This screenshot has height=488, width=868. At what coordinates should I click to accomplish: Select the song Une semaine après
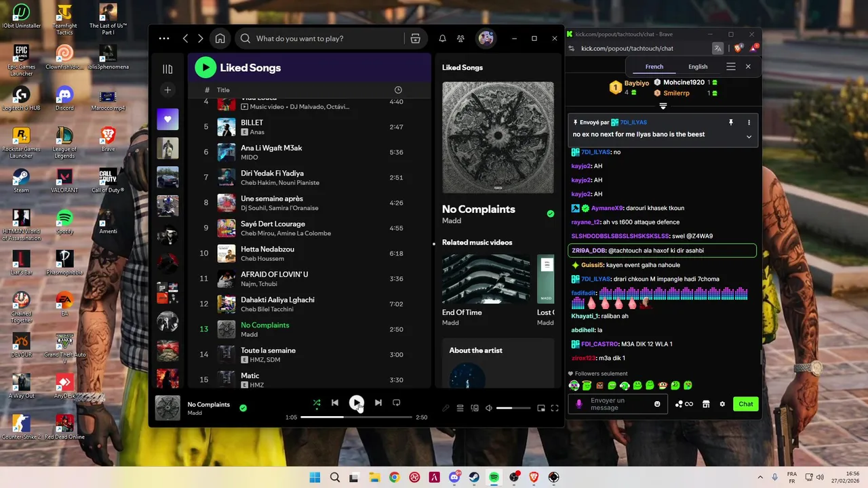coord(309,203)
